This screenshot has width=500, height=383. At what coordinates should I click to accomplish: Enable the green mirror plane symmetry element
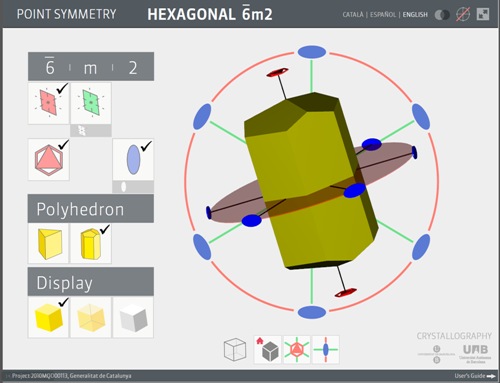pos(91,103)
